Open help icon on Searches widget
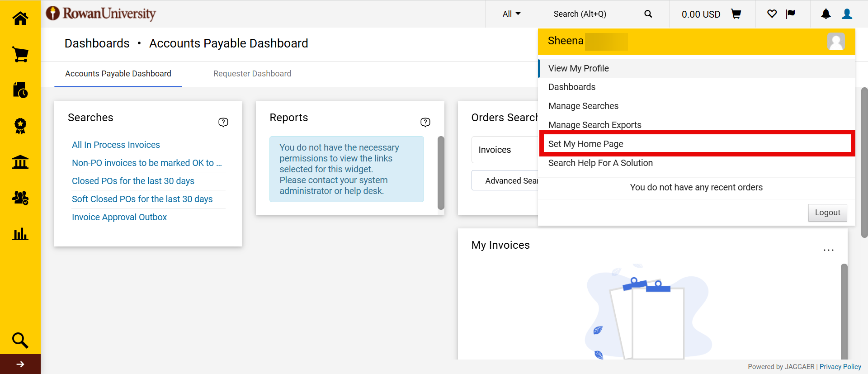This screenshot has height=374, width=868. tap(223, 122)
